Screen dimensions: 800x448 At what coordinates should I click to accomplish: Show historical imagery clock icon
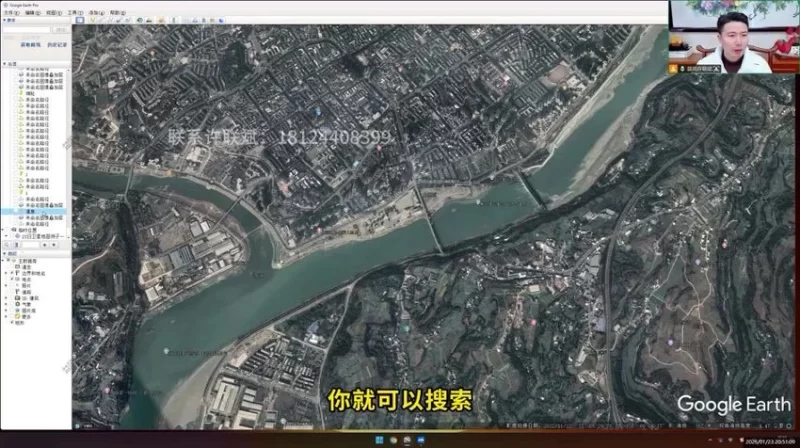click(139, 20)
